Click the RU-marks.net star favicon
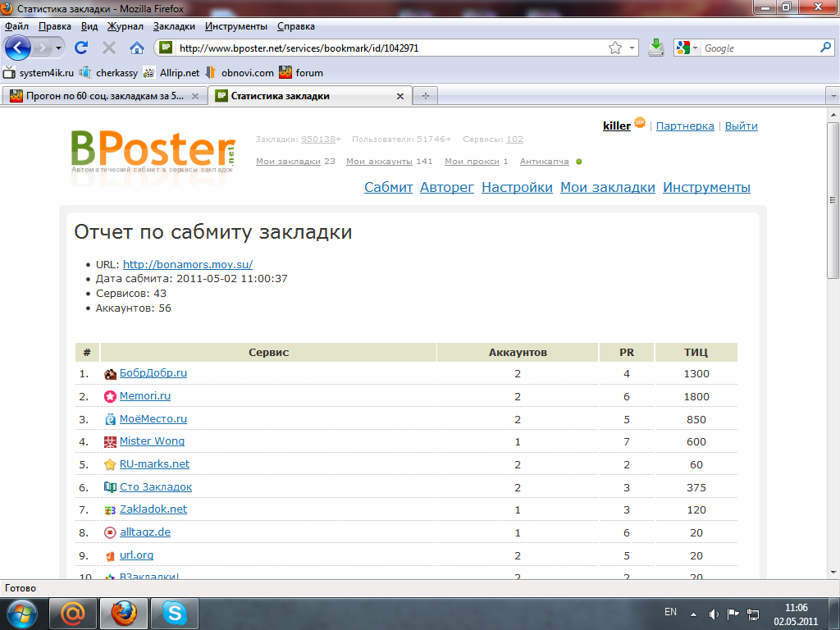This screenshot has height=630, width=840. (x=110, y=464)
